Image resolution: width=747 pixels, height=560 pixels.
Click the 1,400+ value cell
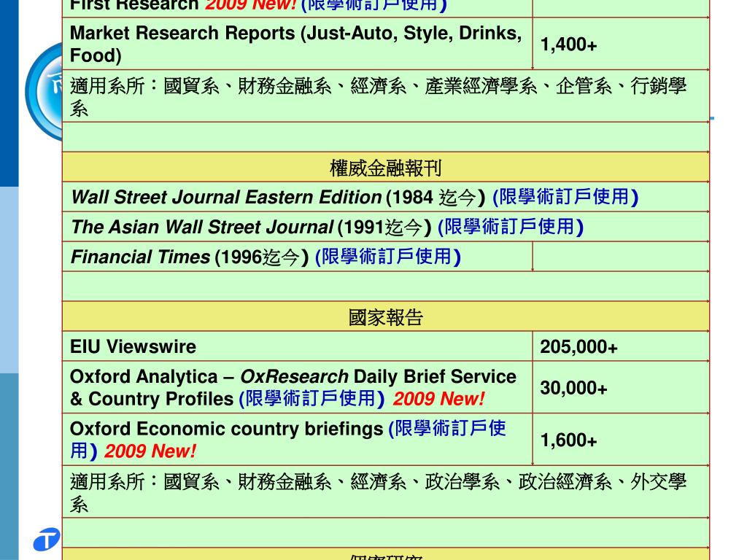tap(621, 44)
